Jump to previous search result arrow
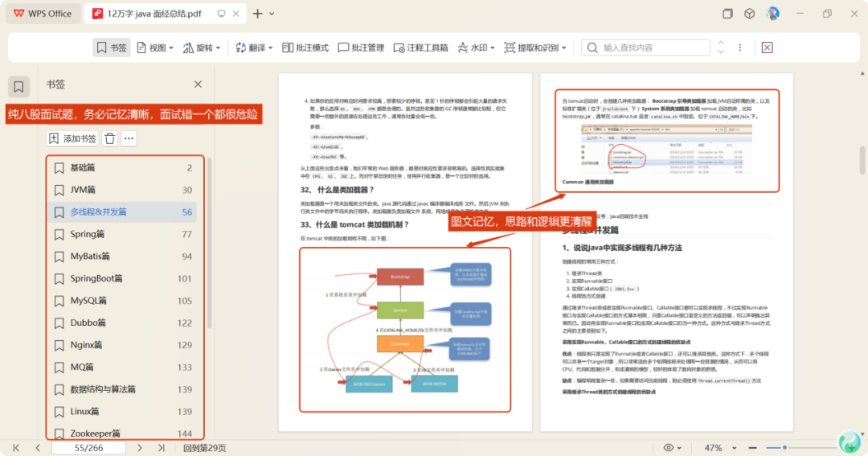The height and width of the screenshot is (456, 868). (721, 43)
